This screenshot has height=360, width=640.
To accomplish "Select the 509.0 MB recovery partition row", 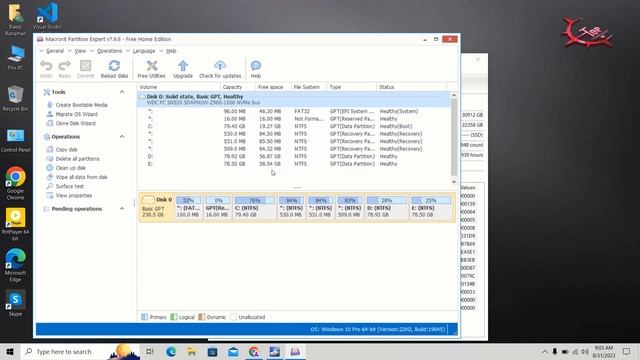I will click(294, 149).
